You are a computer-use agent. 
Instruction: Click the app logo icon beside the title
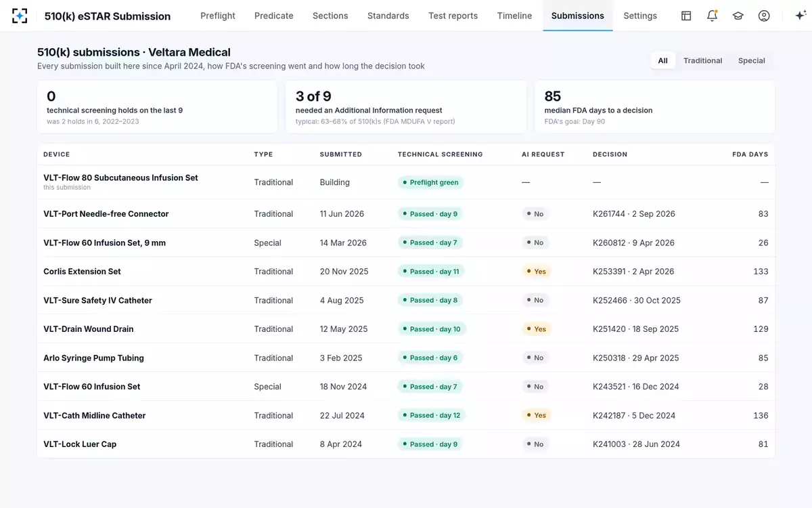(x=20, y=16)
